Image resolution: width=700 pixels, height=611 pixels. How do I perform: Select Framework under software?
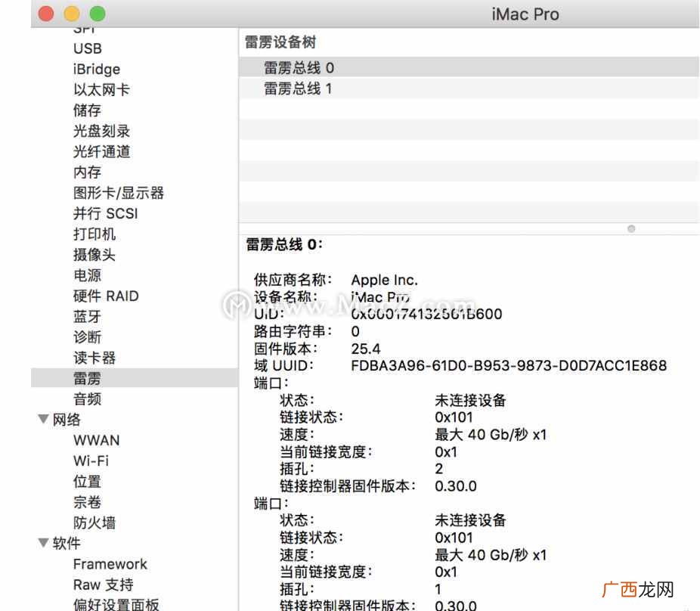110,564
